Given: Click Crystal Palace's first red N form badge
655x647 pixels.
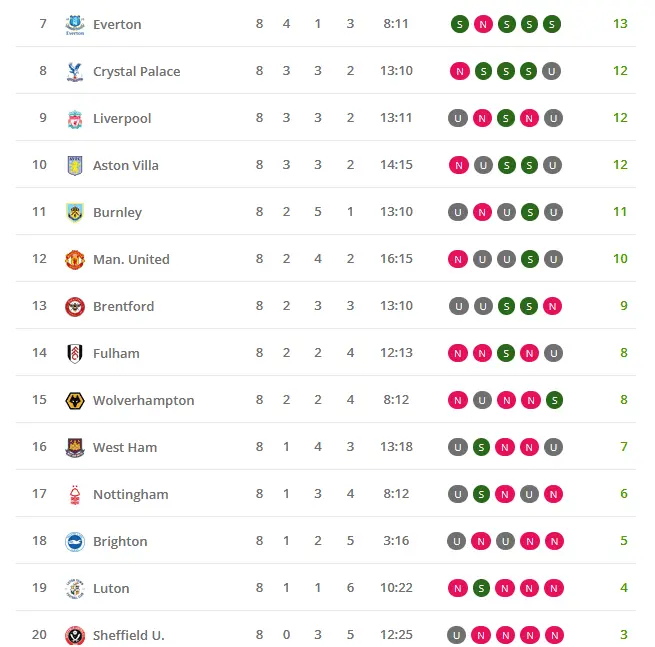Looking at the screenshot, I should (x=459, y=71).
